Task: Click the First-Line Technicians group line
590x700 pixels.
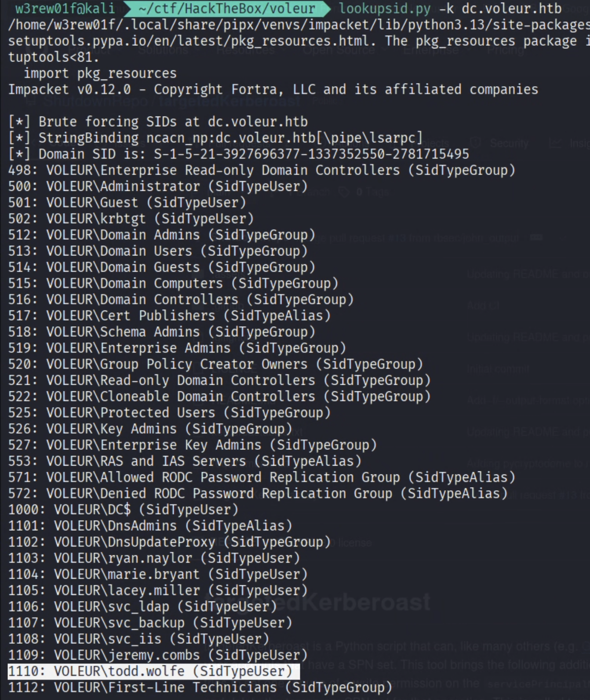Action: 200,687
